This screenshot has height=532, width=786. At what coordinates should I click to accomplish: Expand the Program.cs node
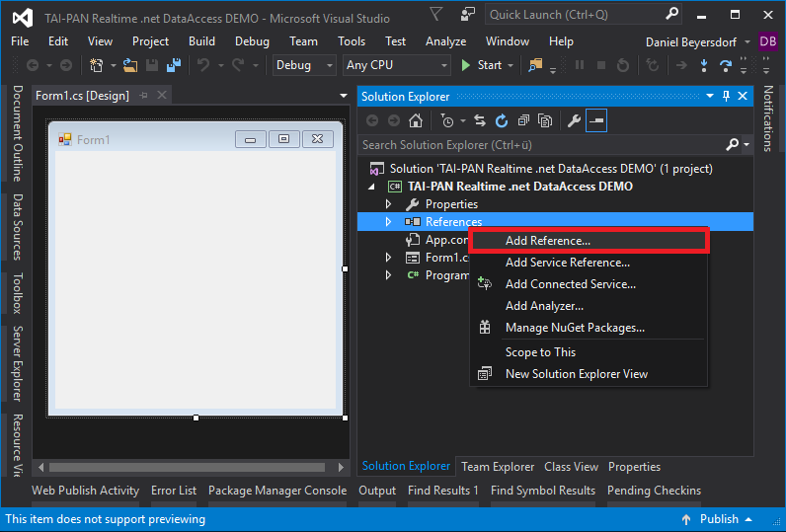click(x=388, y=275)
